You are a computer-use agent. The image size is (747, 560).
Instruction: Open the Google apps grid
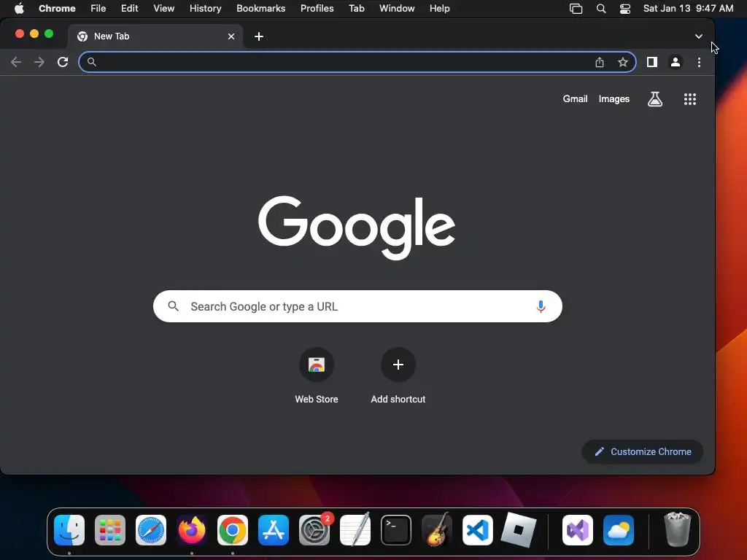(690, 99)
